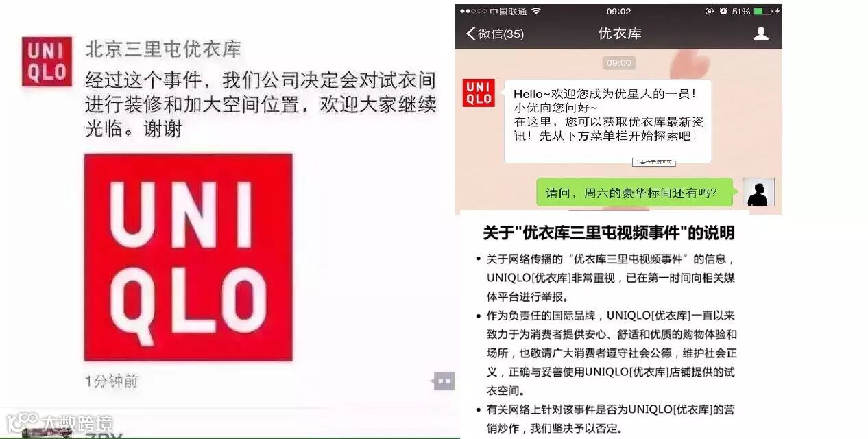Open the black silhouette user avatar

pos(759,192)
